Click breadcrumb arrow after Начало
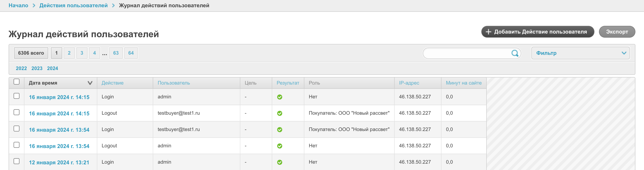The height and width of the screenshot is (170, 644). [x=34, y=5]
